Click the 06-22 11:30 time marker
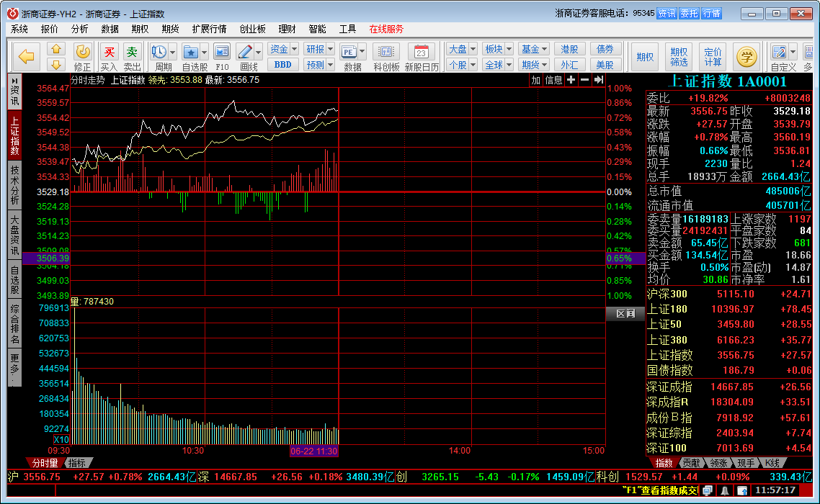Image resolution: width=820 pixels, height=504 pixels. click(x=313, y=451)
